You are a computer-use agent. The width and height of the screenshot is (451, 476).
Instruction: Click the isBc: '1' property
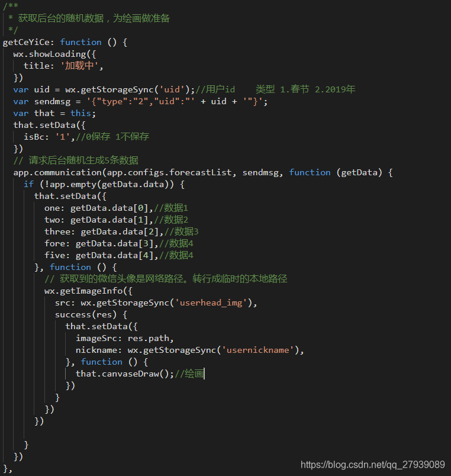click(47, 137)
